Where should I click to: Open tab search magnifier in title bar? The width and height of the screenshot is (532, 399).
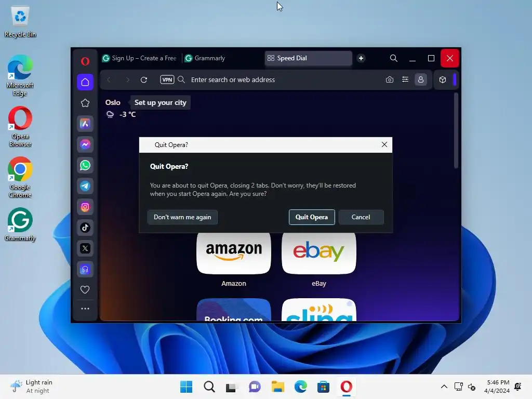394,58
